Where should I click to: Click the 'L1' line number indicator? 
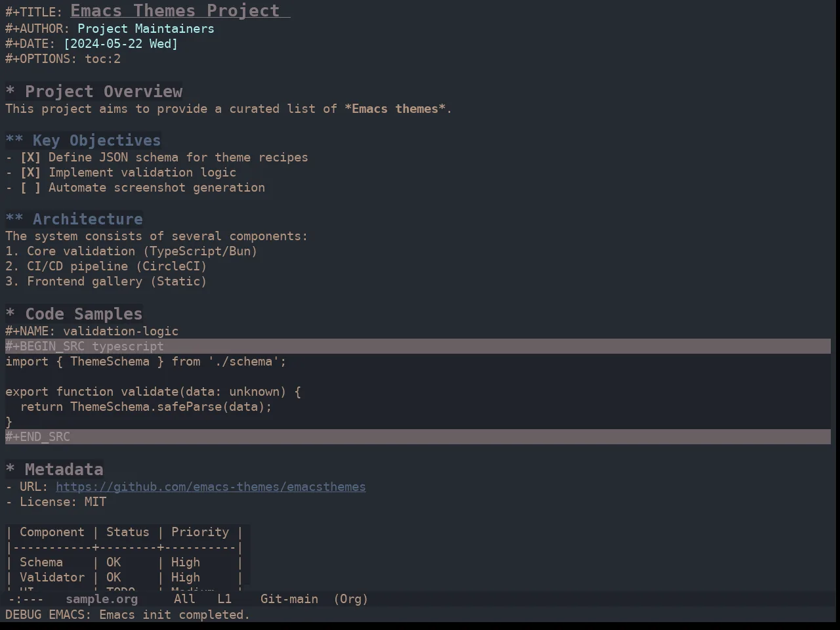224,599
